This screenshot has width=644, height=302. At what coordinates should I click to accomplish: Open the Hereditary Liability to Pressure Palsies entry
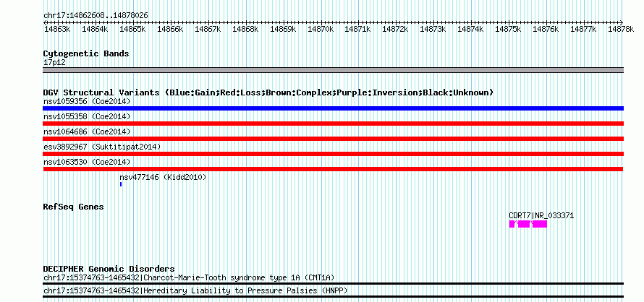(x=195, y=291)
